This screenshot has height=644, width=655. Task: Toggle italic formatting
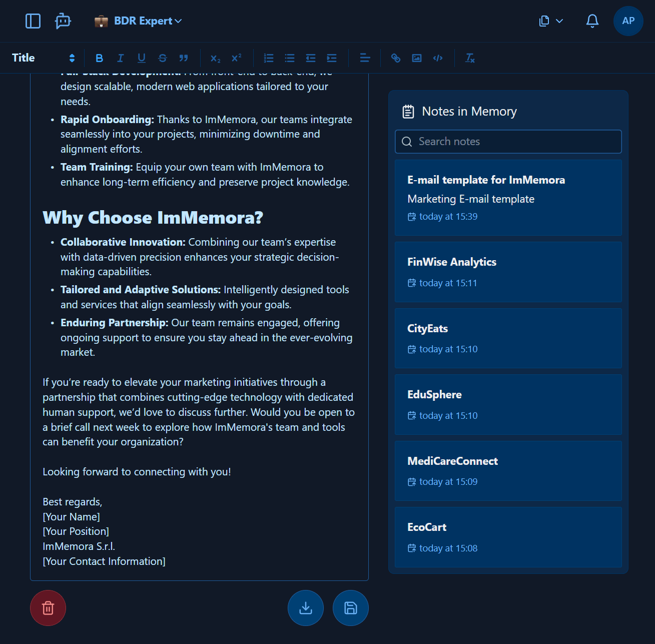tap(121, 58)
